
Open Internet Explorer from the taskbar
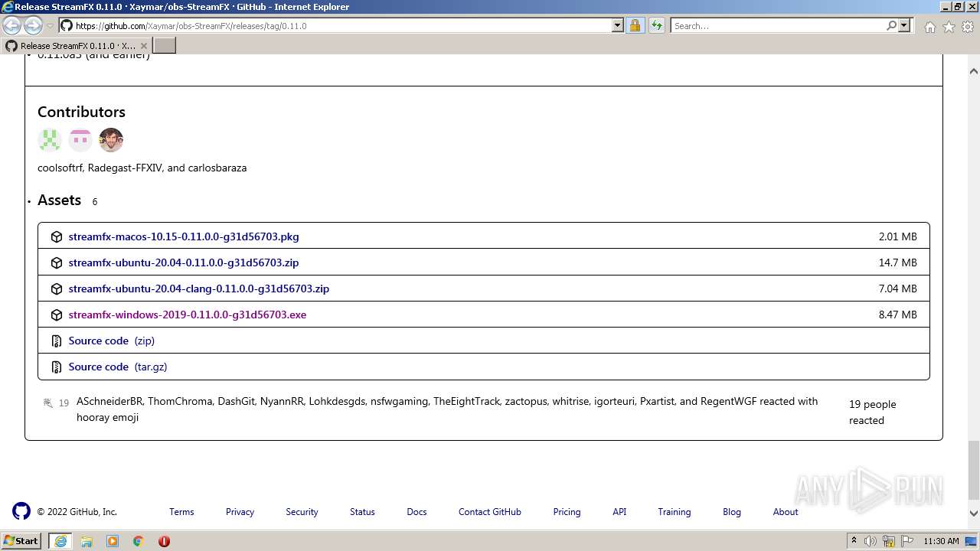click(x=60, y=541)
